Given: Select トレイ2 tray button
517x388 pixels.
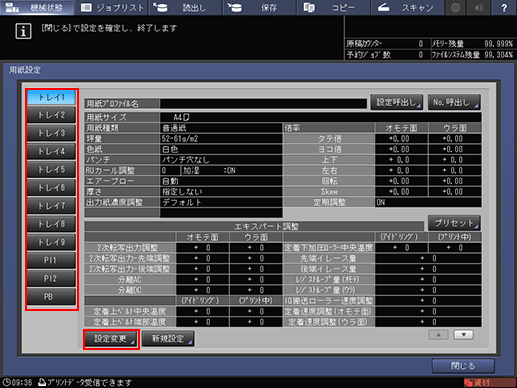Looking at the screenshot, I should pyautogui.click(x=51, y=115).
